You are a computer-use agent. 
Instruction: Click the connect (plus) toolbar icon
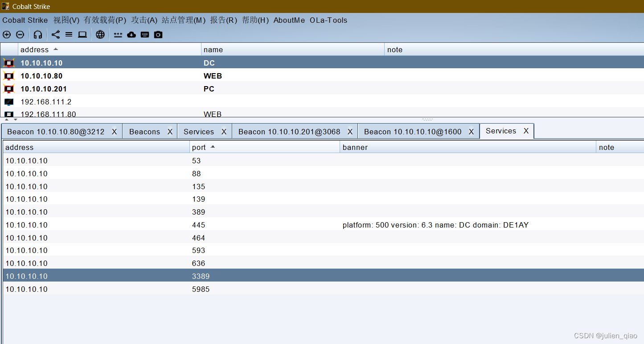coord(7,34)
